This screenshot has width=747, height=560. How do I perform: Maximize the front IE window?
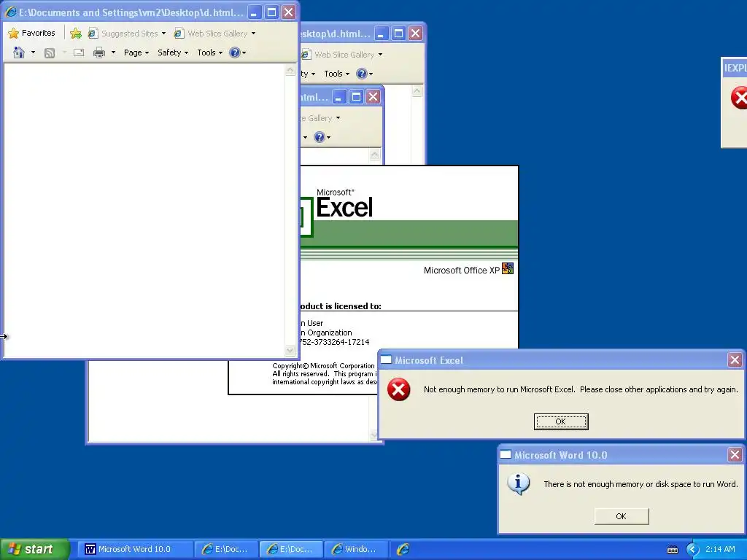point(271,12)
